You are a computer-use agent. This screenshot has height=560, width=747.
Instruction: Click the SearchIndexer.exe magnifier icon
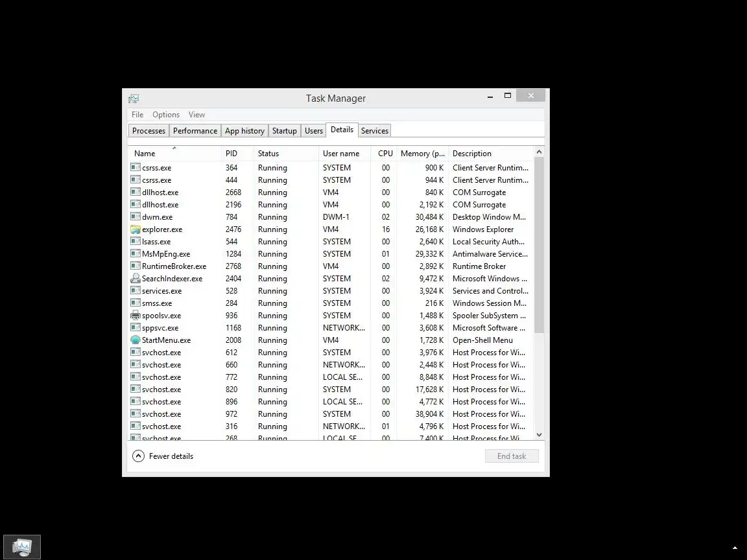point(136,279)
